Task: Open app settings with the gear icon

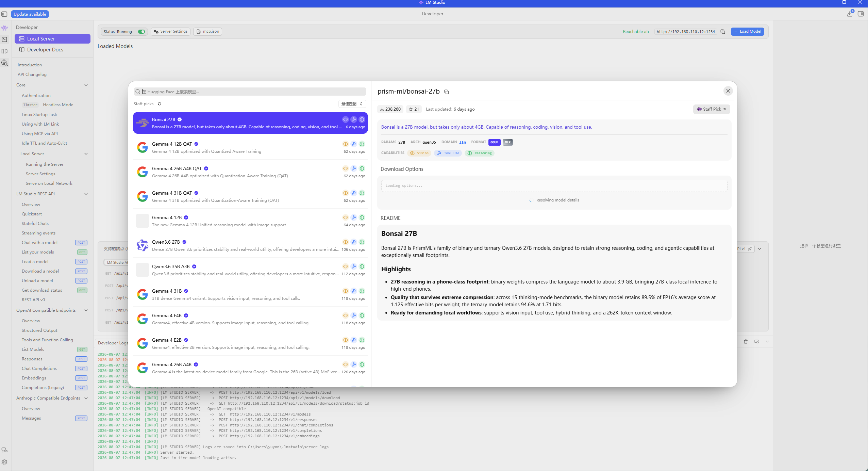Action: tap(4, 462)
